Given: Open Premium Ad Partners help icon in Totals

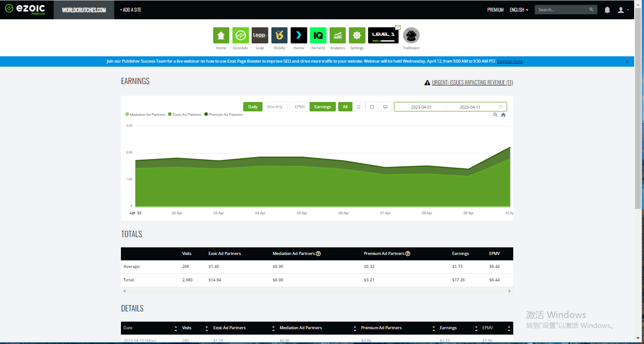Looking at the screenshot, I should pos(408,254).
